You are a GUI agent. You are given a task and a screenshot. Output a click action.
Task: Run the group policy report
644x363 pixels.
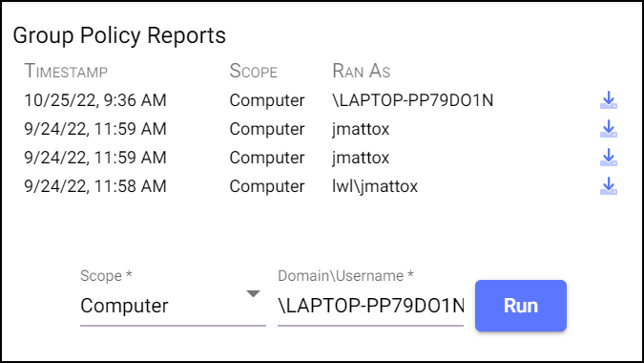521,306
